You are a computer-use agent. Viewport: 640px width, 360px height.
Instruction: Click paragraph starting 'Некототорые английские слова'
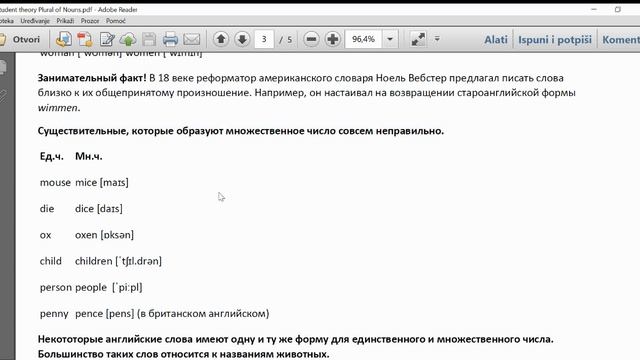pos(296,347)
